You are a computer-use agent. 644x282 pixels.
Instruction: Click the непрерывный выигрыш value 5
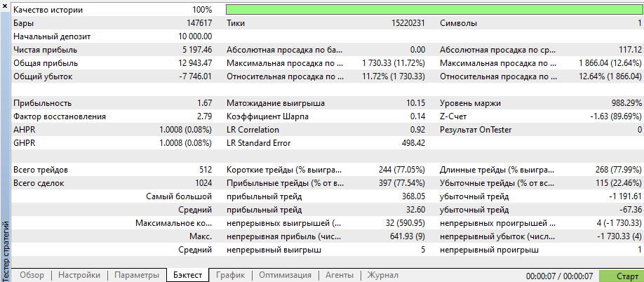pyautogui.click(x=422, y=250)
